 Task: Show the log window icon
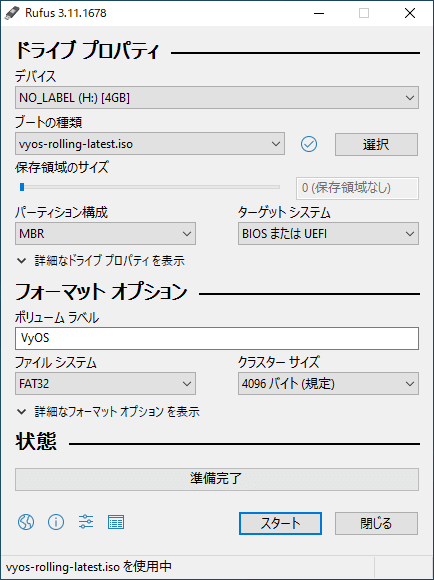tap(116, 522)
